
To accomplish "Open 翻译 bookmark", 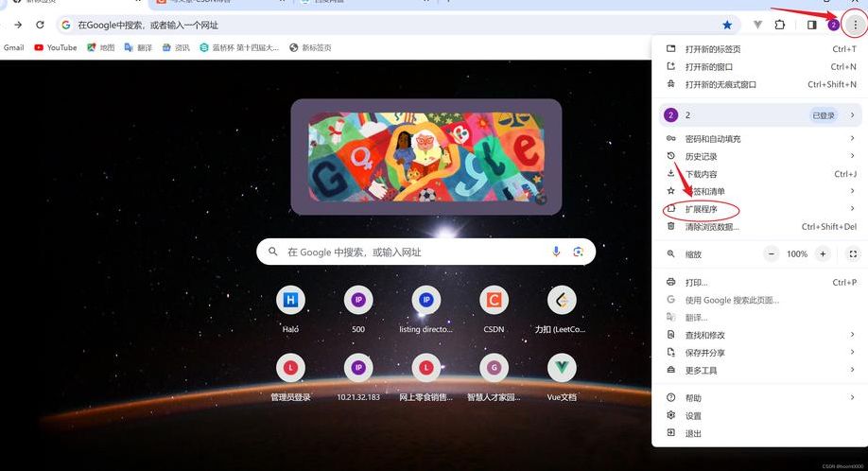I will coord(138,47).
